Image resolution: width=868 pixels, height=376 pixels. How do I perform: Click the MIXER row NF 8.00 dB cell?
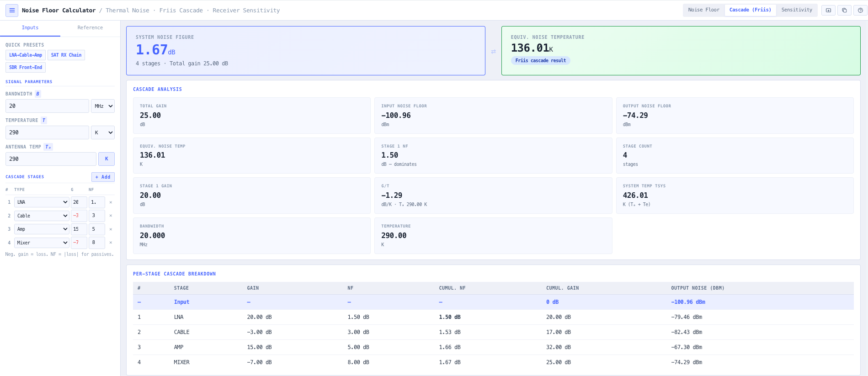tap(358, 362)
